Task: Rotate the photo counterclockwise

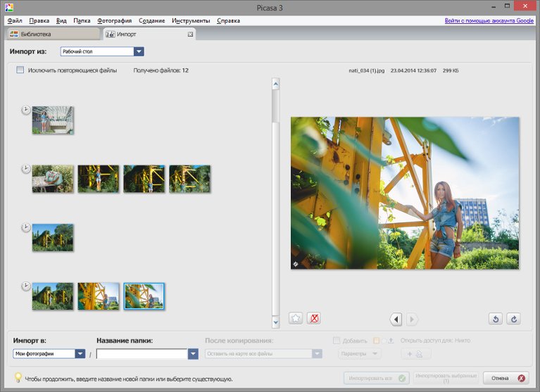Action: pyautogui.click(x=496, y=319)
